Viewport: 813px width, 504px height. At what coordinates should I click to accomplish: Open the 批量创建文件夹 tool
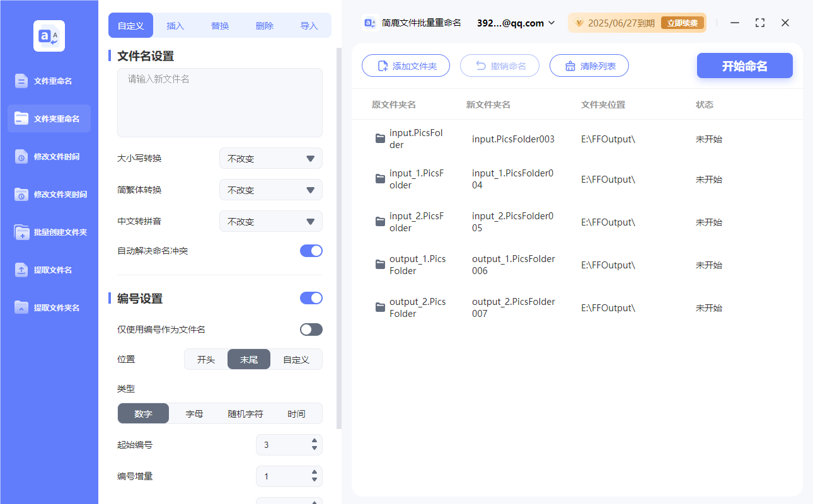coord(49,232)
